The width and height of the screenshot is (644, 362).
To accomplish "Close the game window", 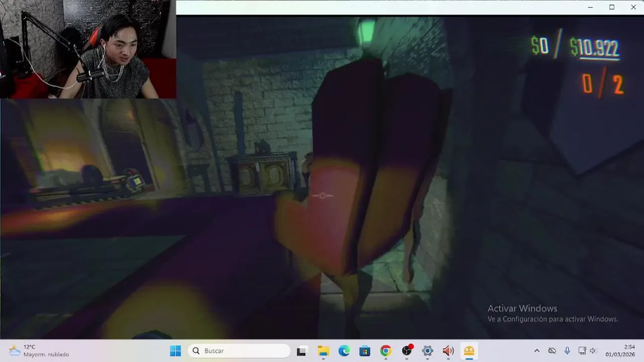I will pos(633,7).
